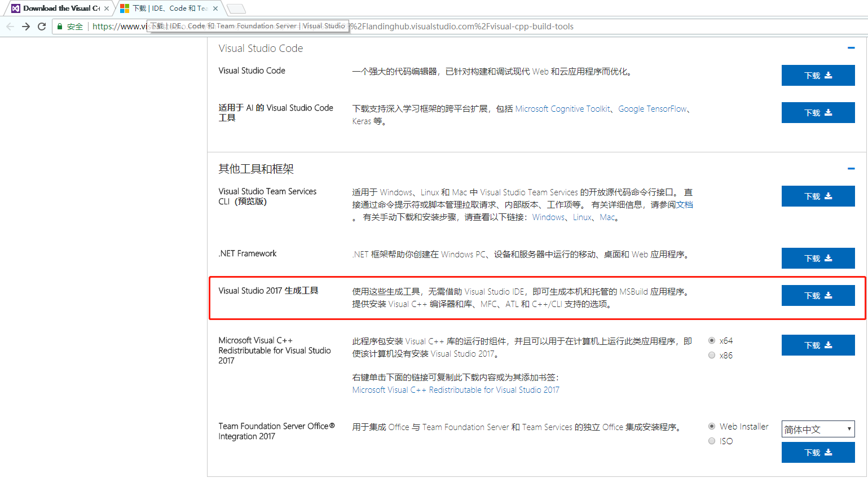Download Visual Studio 2017 生成工具

tap(818, 295)
